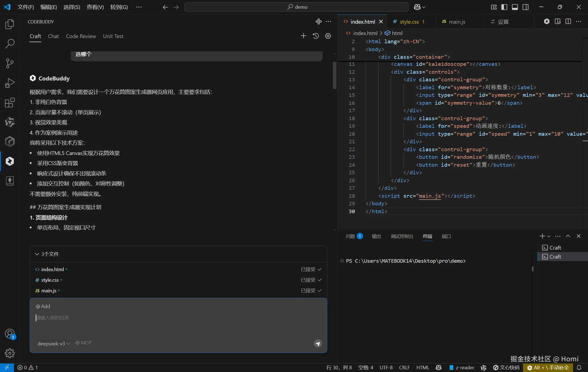Open the Extensions view
This screenshot has height=372, width=588.
tap(10, 103)
